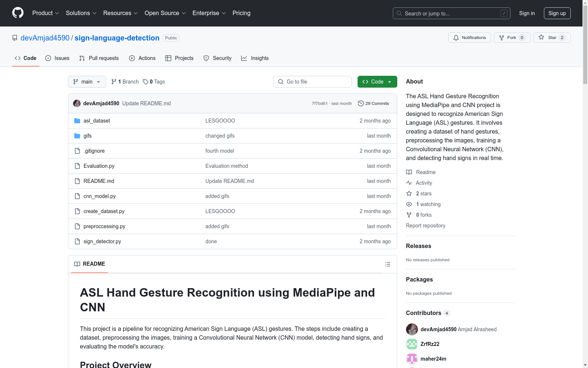Viewport: 588px width, 368px height.
Task: View the 2 stars list
Action: click(x=419, y=194)
